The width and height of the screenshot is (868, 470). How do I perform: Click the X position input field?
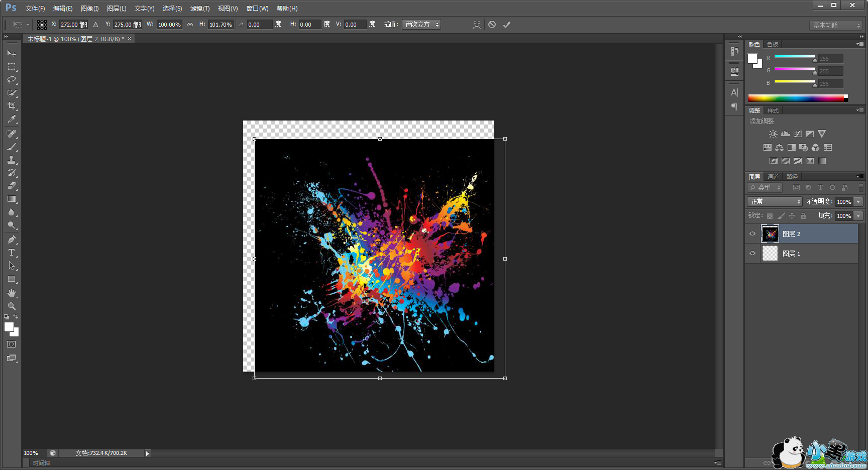coord(73,25)
